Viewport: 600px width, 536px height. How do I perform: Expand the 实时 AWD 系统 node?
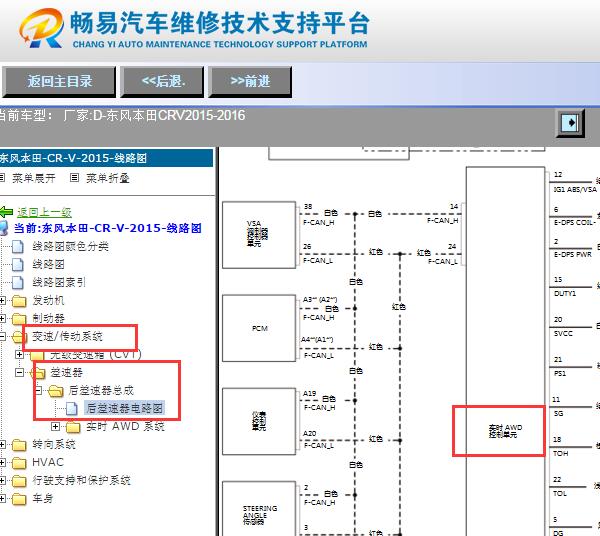point(55,426)
